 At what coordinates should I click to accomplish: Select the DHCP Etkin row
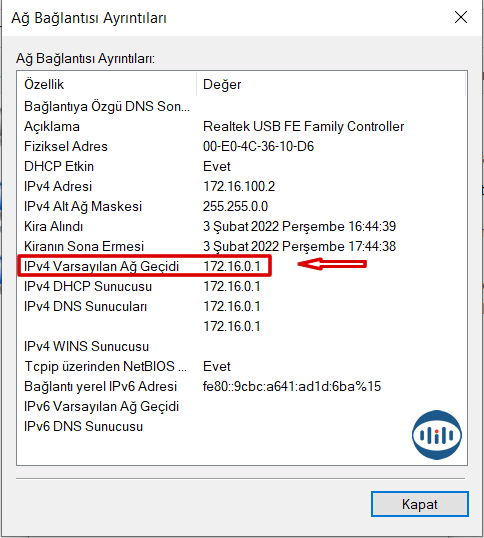(242, 166)
